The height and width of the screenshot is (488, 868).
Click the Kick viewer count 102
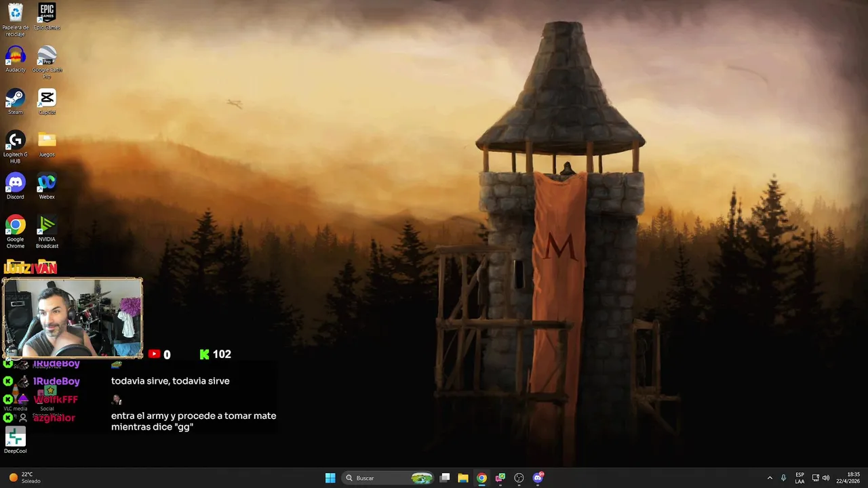pyautogui.click(x=216, y=354)
